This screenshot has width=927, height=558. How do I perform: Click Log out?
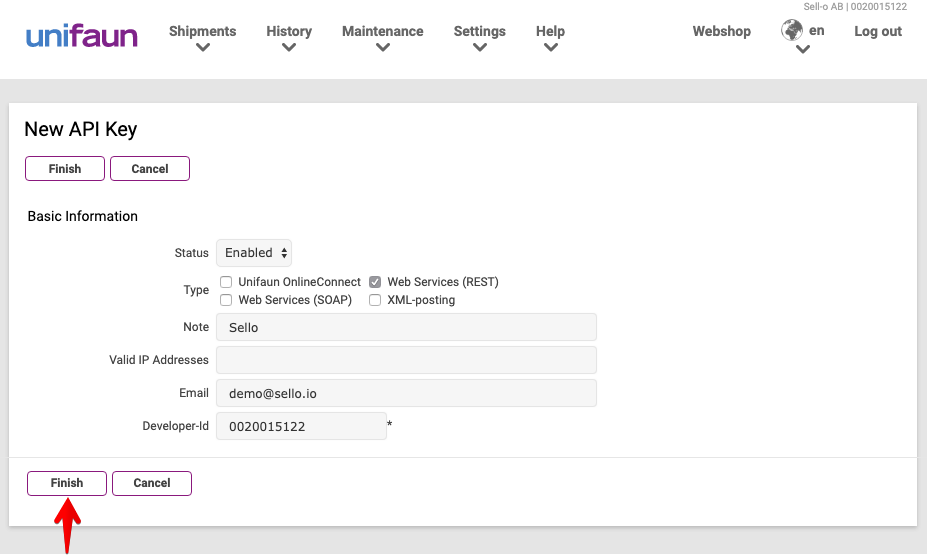tap(877, 31)
